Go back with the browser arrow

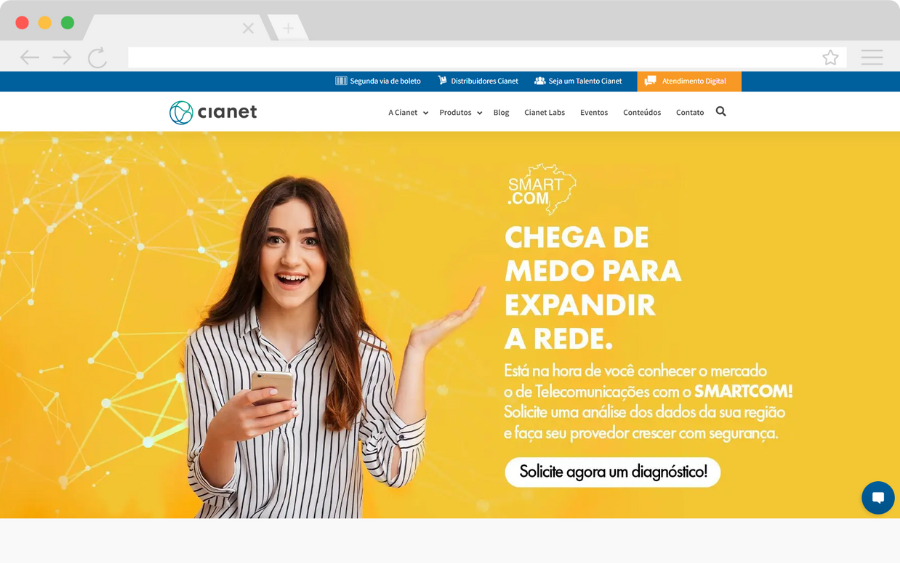coord(29,57)
